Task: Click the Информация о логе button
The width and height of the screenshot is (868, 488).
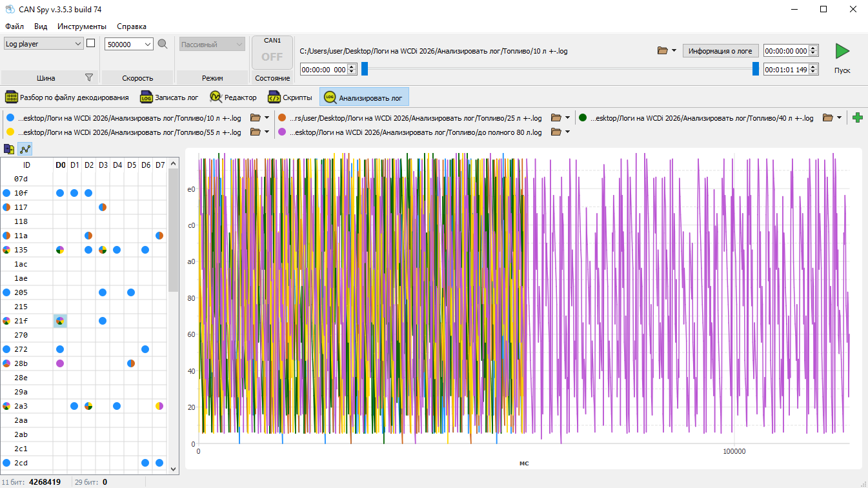Action: pyautogui.click(x=720, y=50)
